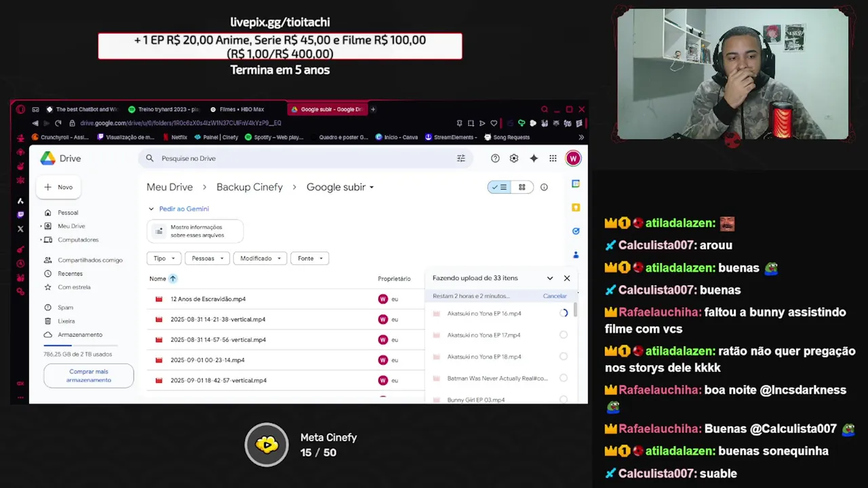868x488 pixels.
Task: Open the Pessoas filter dropdown
Action: (208, 258)
